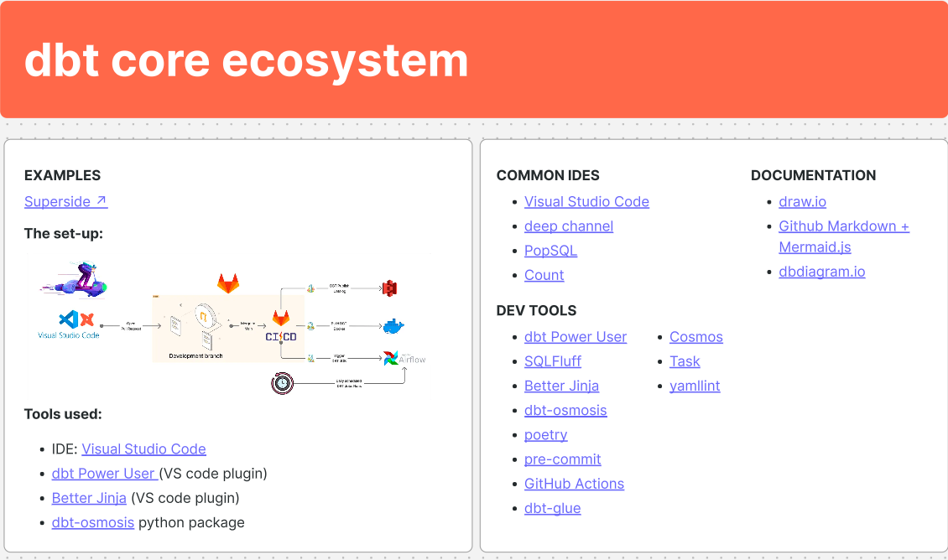The width and height of the screenshot is (948, 560).
Task: Open the dbdiagram.io link
Action: tap(821, 272)
